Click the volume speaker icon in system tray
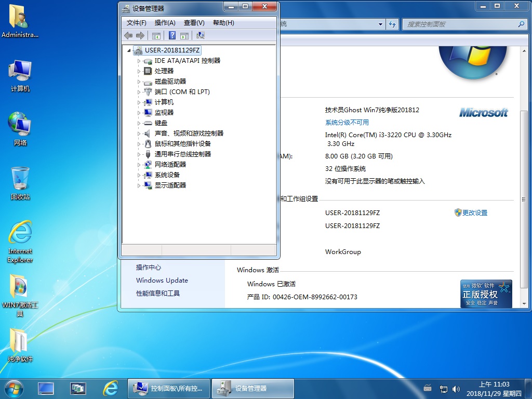 [x=456, y=389]
